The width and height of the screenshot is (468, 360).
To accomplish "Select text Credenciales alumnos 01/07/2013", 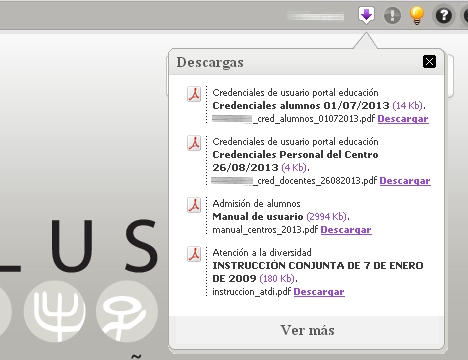I will [301, 106].
